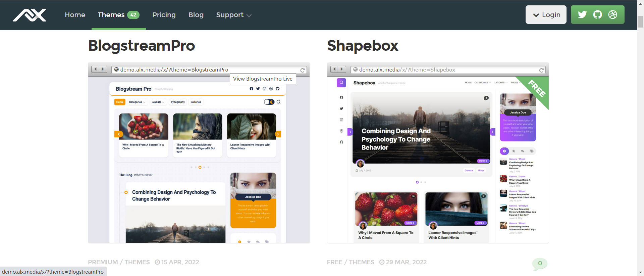Image resolution: width=644 pixels, height=276 pixels.
Task: Click back arrow in BlogstreamPro browser frame
Action: pyautogui.click(x=96, y=69)
